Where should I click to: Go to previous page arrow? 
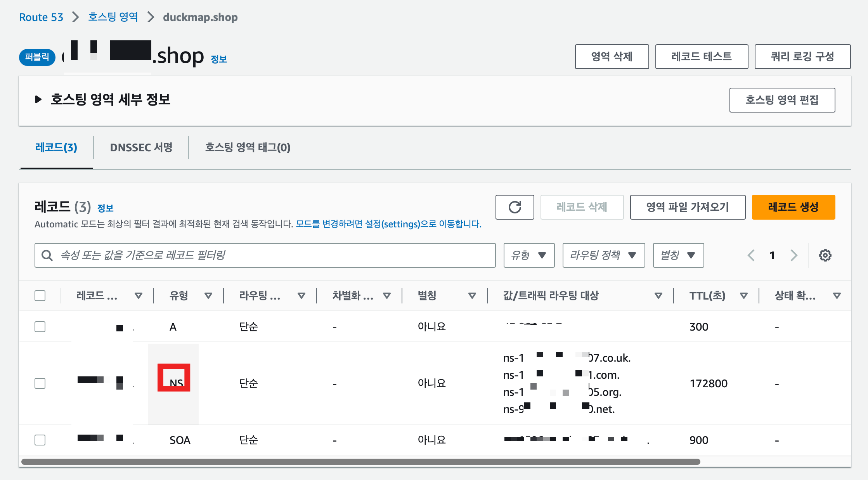click(751, 255)
